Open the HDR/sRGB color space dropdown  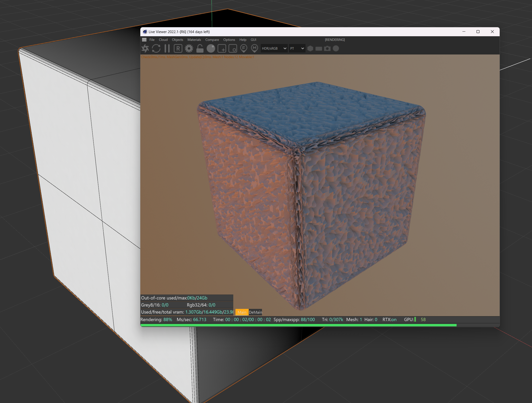[x=274, y=48]
